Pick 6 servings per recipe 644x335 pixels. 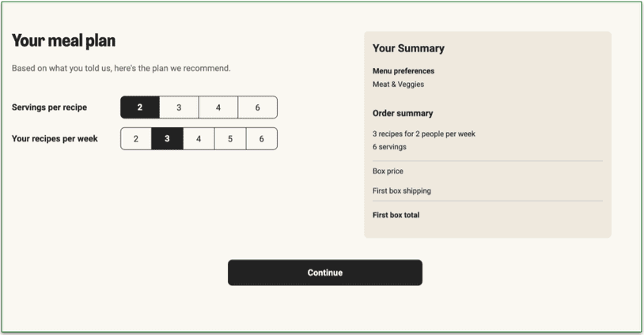pyautogui.click(x=257, y=107)
